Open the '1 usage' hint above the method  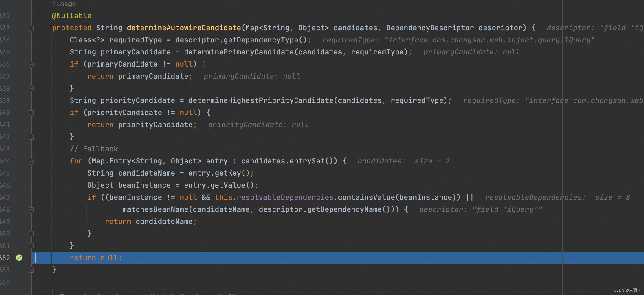coord(64,4)
